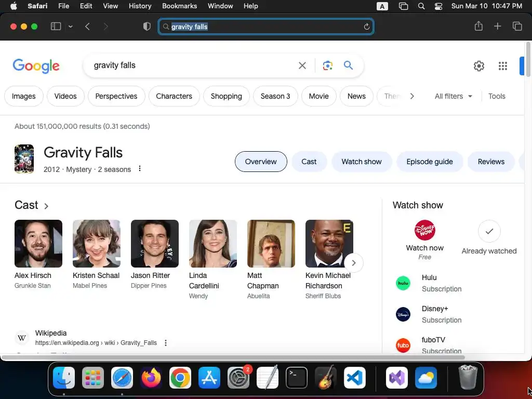Switch to the Images results tab
This screenshot has height=399, width=532.
pos(24,96)
